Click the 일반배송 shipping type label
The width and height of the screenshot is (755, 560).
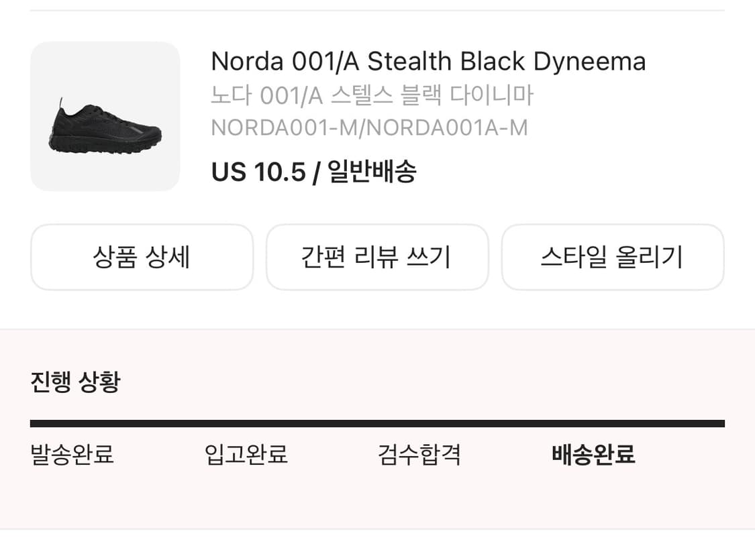371,171
